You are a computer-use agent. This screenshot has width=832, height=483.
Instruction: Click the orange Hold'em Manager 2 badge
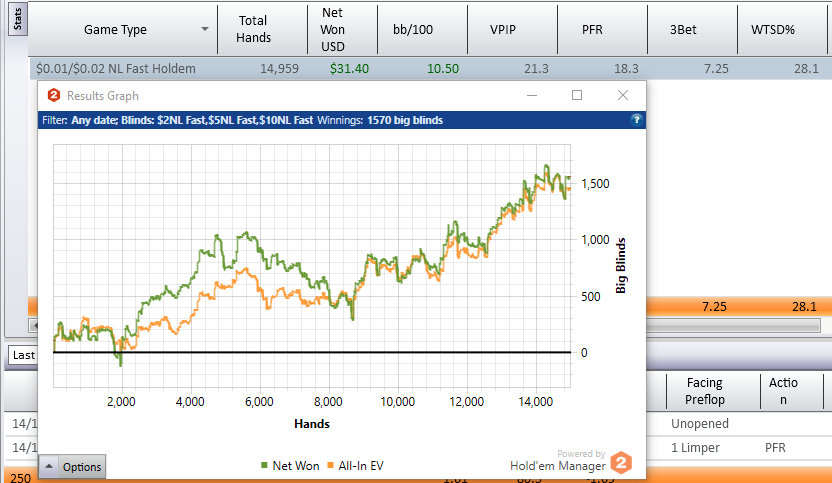click(621, 462)
